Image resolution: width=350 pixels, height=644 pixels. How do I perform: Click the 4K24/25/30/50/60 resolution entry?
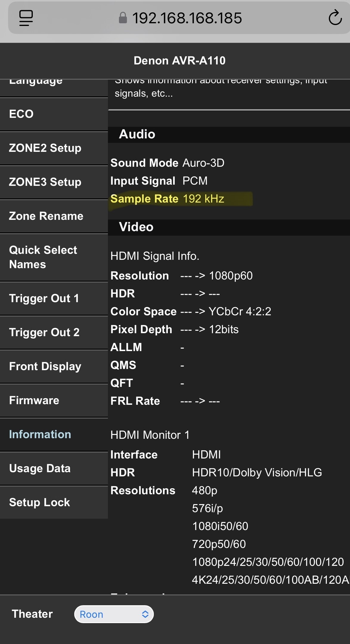click(270, 580)
